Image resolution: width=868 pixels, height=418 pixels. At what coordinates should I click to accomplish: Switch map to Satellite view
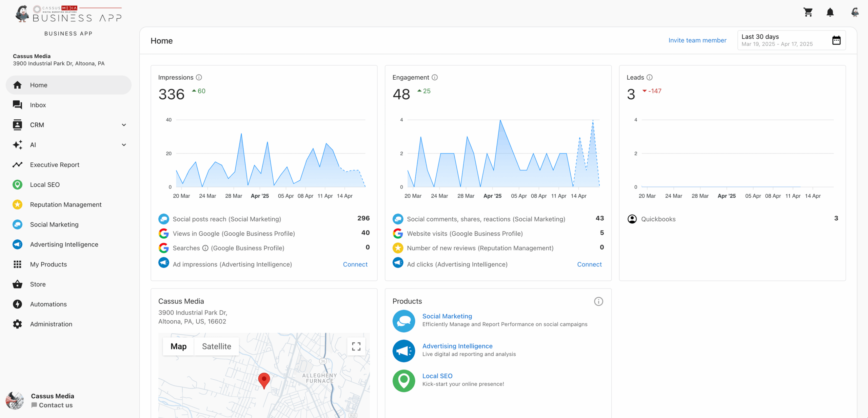tap(216, 346)
